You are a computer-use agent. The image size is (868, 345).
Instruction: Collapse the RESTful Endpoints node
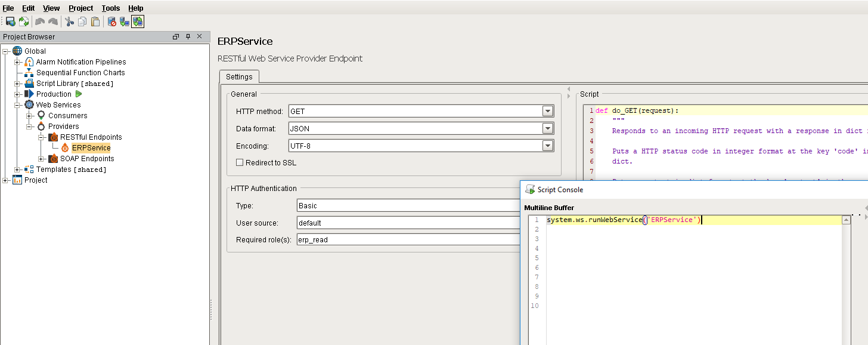(42, 137)
